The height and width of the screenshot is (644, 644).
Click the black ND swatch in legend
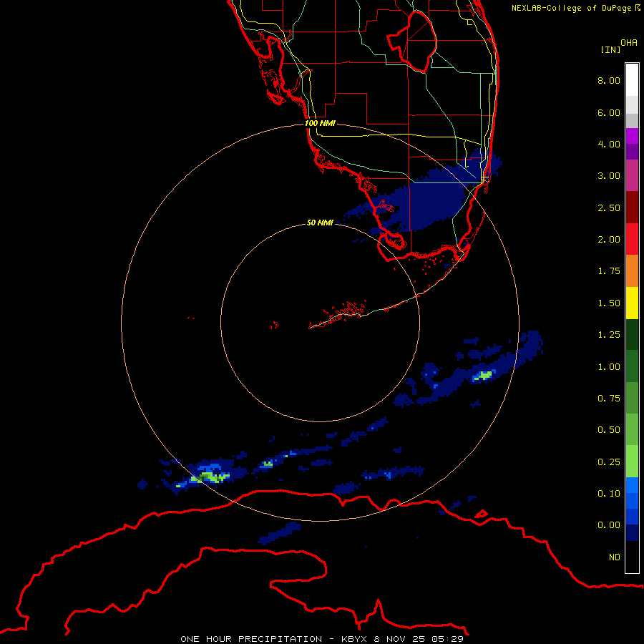[632, 557]
